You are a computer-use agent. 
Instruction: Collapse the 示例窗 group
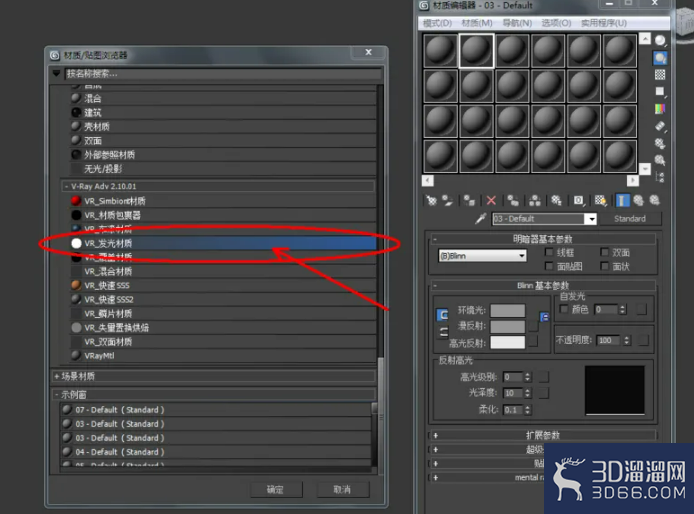tap(213, 394)
